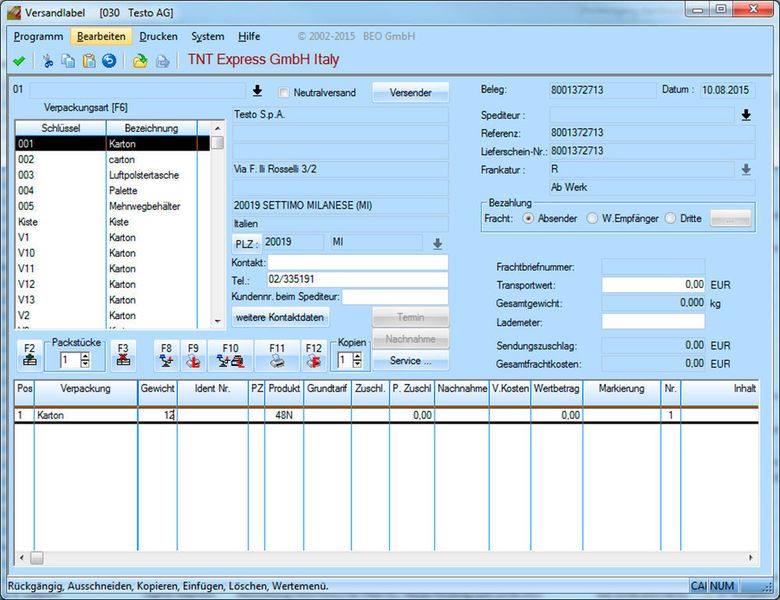Click the Versender button
Image resolution: width=780 pixels, height=600 pixels.
pos(410,93)
